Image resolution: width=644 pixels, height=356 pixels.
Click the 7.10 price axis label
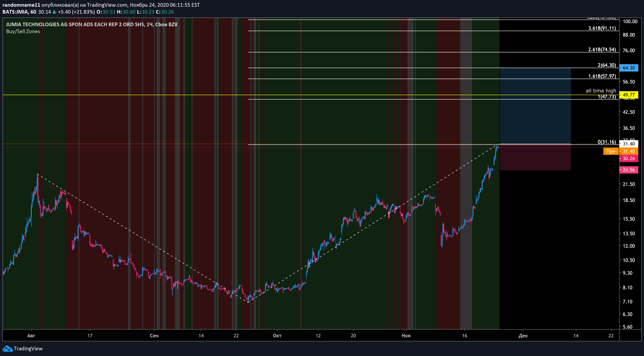point(627,302)
